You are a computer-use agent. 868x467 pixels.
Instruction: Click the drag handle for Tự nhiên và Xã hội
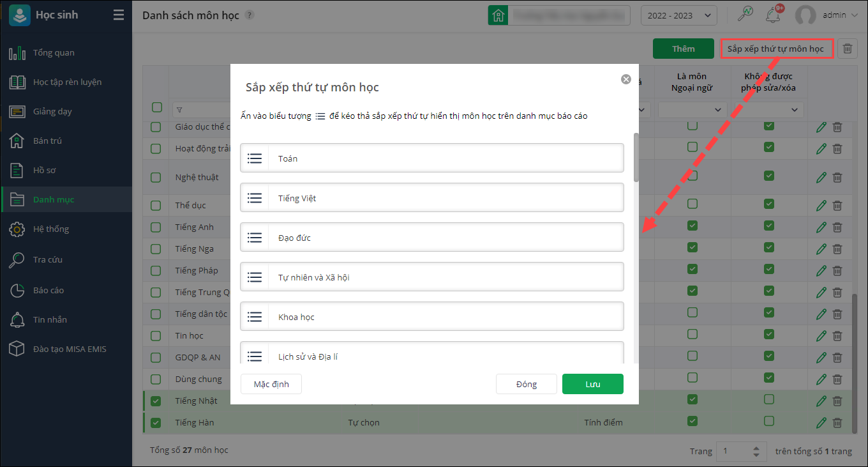[255, 277]
